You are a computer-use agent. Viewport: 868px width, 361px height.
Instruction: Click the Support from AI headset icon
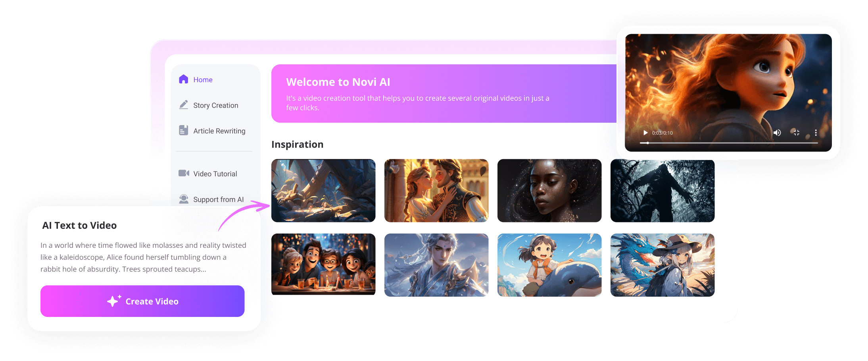(x=184, y=199)
